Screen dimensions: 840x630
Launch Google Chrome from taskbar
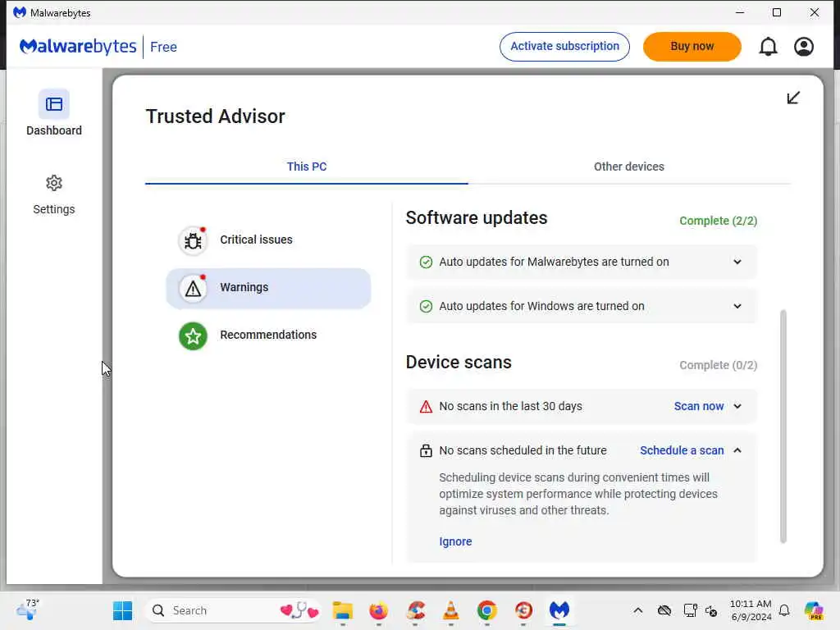click(x=487, y=610)
